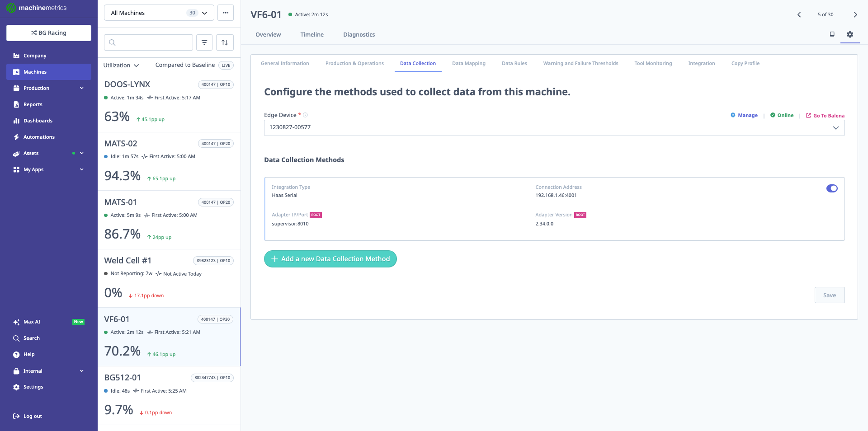Follow the Go To Balena link
The image size is (868, 431).
pos(825,116)
